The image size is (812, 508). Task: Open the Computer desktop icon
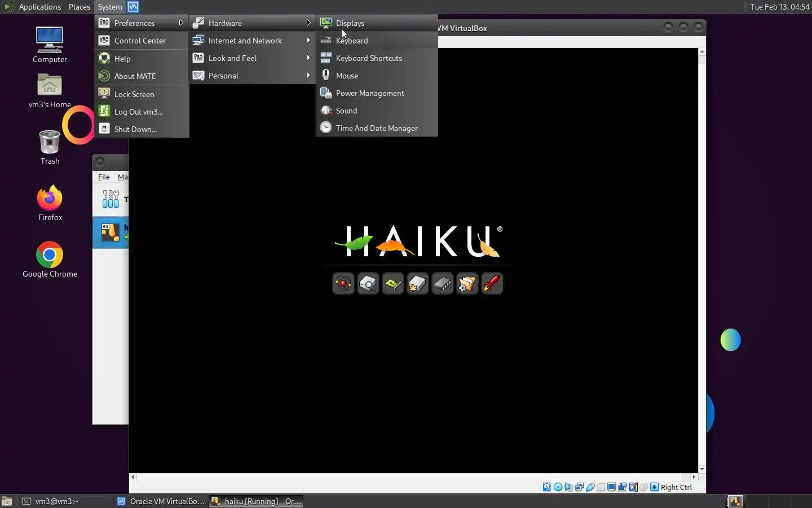point(50,45)
